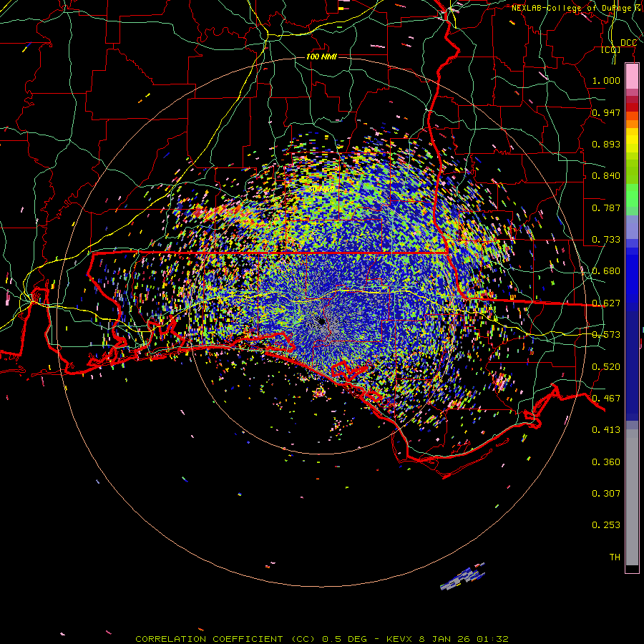Screen dimensions: 644x644
Task: Click the 0.360 scale value
Action: [606, 462]
